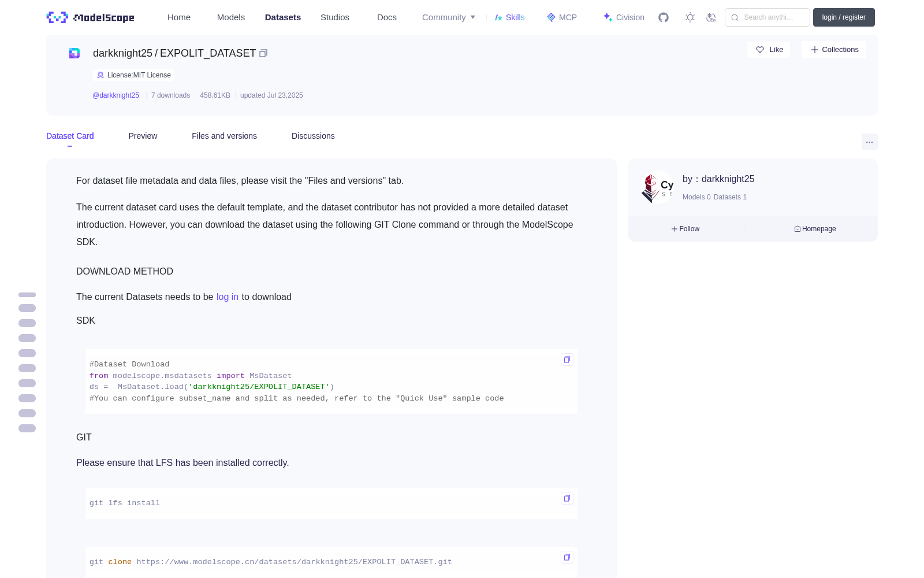The image size is (924, 578).
Task: Click the MsDataset.load code line
Action: coord(212,387)
